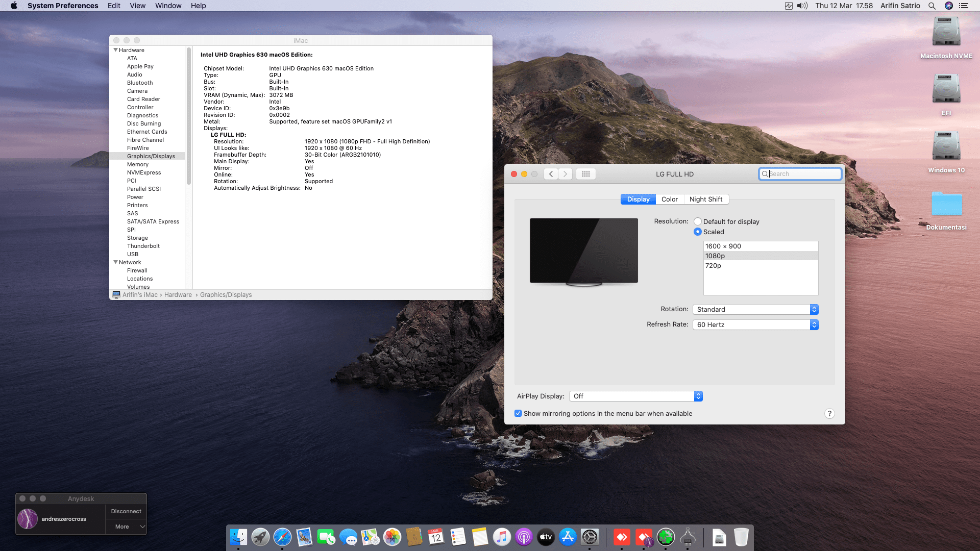Image resolution: width=980 pixels, height=551 pixels.
Task: Open Finder from the Dock
Action: click(238, 537)
